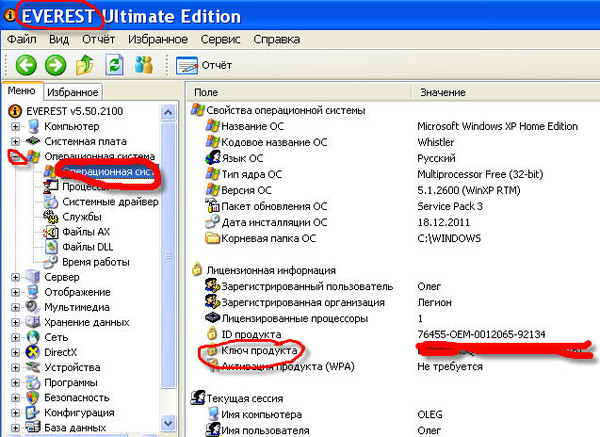Expand the Мультимедиа tree node
Screen dimensions: 600x437
[x=15, y=307]
